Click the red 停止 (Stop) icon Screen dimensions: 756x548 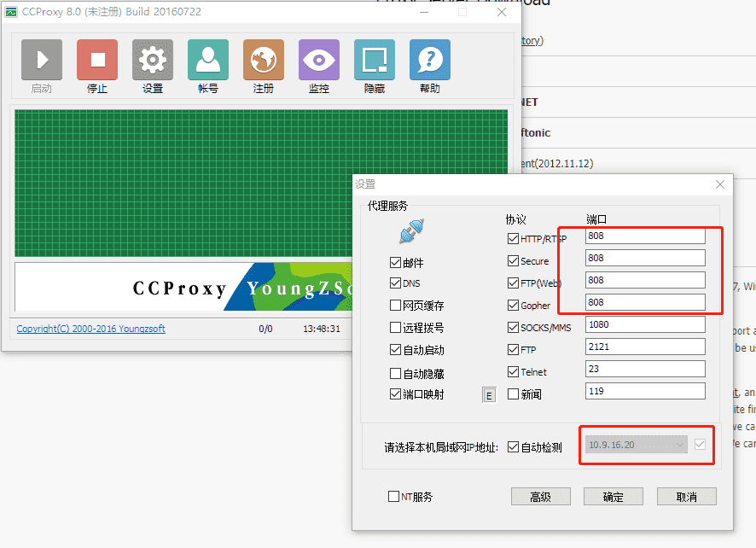[97, 60]
